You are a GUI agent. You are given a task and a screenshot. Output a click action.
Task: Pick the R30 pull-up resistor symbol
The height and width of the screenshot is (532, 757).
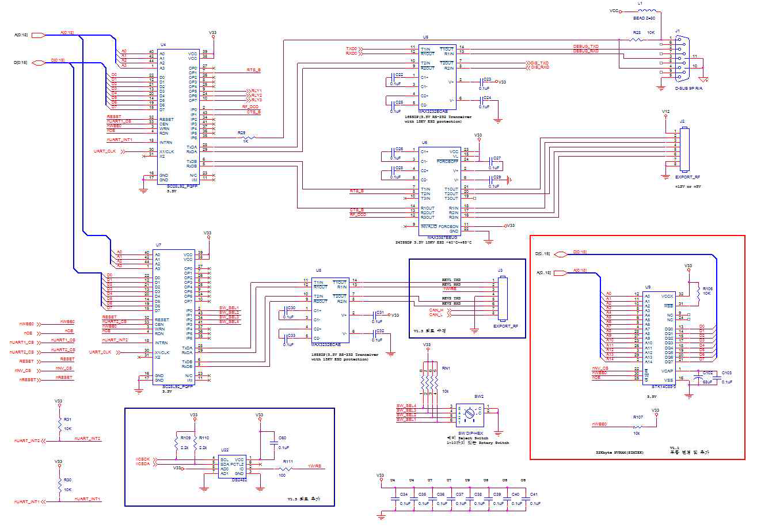coord(59,485)
